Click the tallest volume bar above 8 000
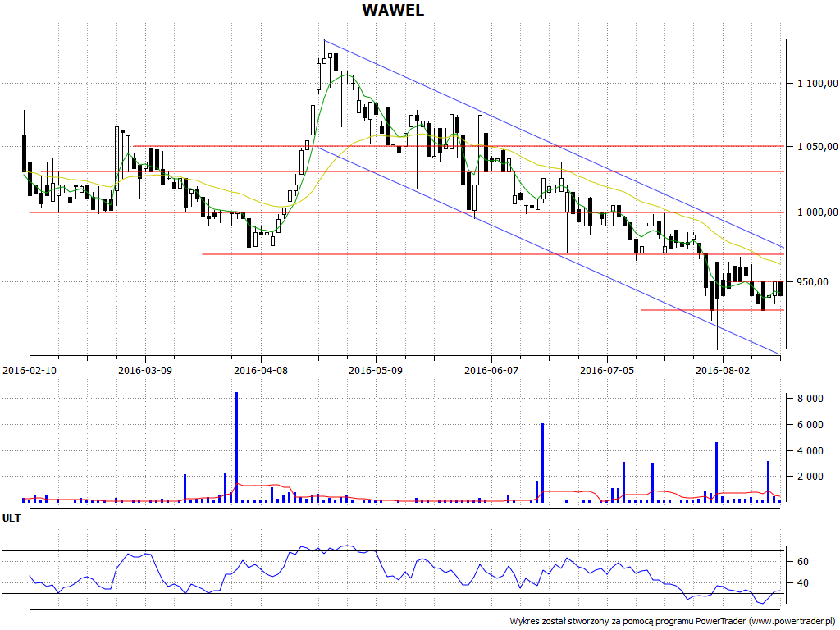Screen dimensions: 840x630 [236, 447]
